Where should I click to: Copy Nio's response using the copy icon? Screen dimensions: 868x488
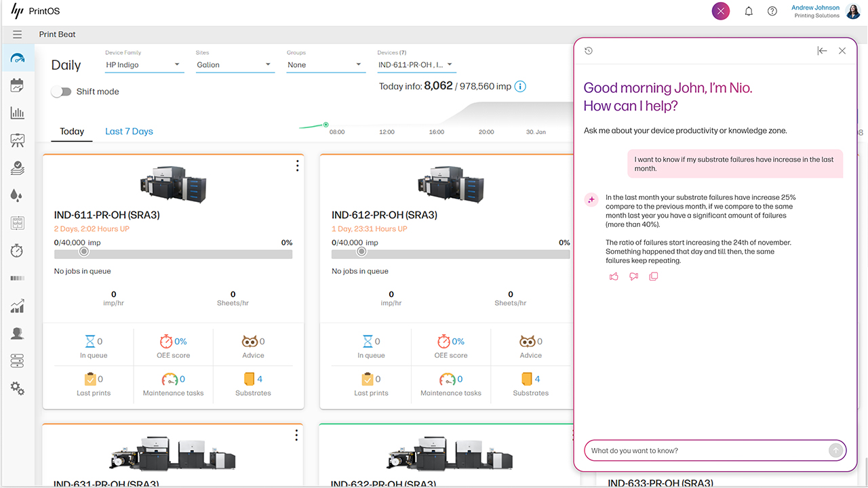pyautogui.click(x=653, y=276)
